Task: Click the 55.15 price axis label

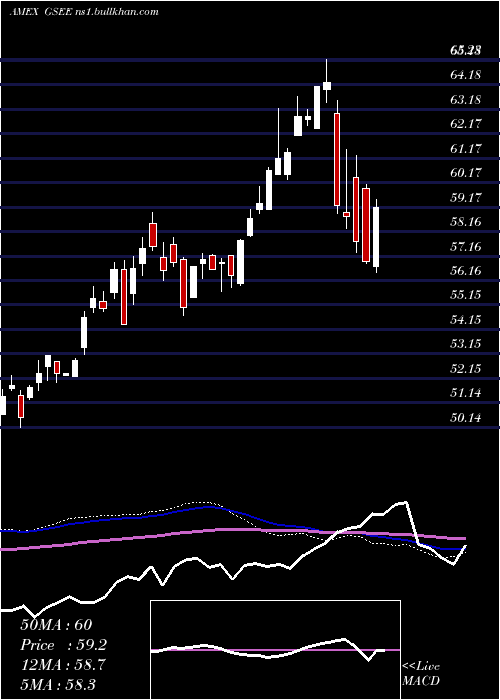Action: [466, 295]
